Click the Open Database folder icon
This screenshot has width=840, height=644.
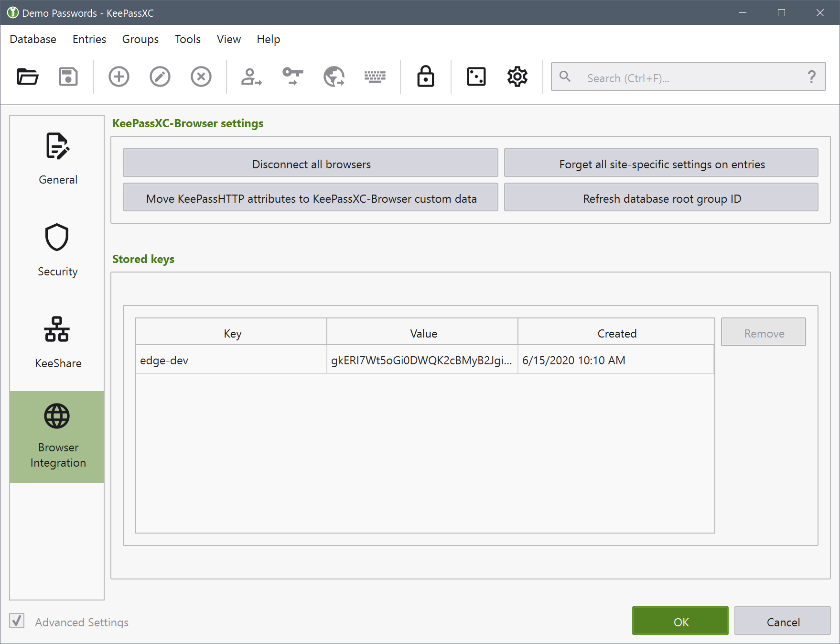(27, 76)
